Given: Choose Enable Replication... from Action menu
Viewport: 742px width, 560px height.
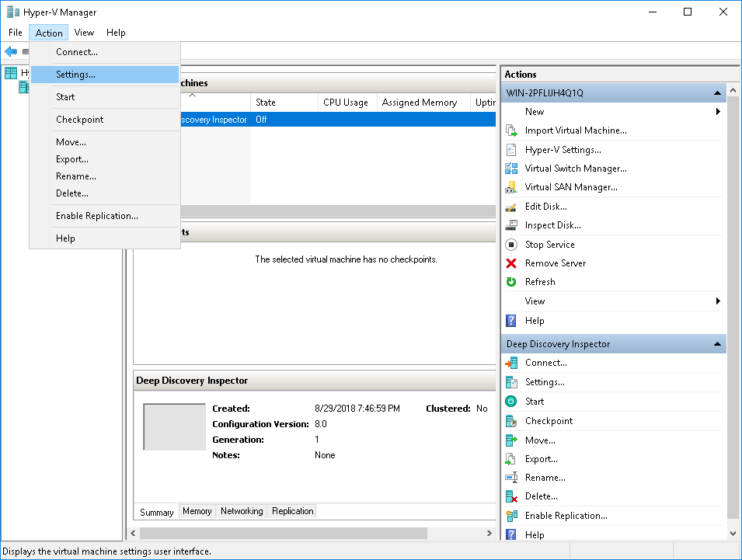Looking at the screenshot, I should pos(96,216).
